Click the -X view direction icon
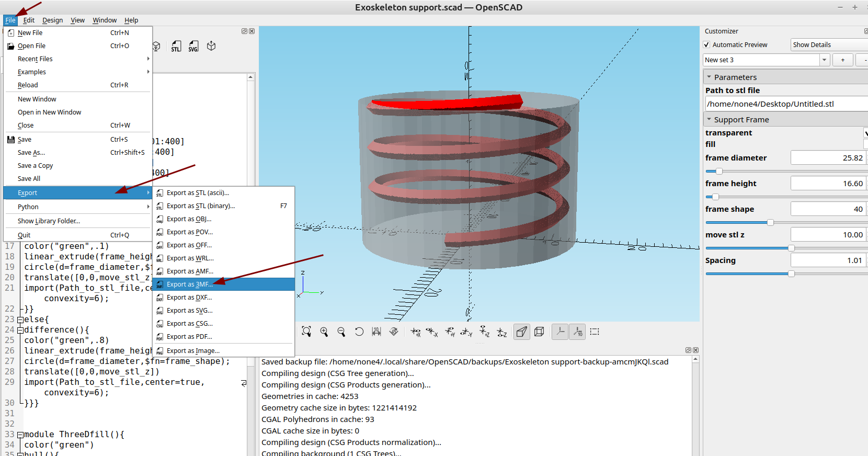868x456 pixels. (432, 332)
